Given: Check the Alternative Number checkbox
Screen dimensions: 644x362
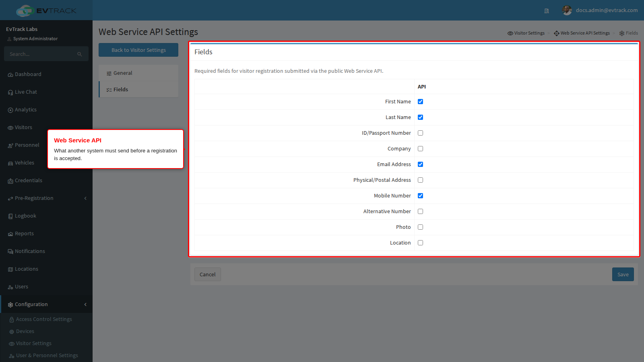Looking at the screenshot, I should (x=420, y=212).
